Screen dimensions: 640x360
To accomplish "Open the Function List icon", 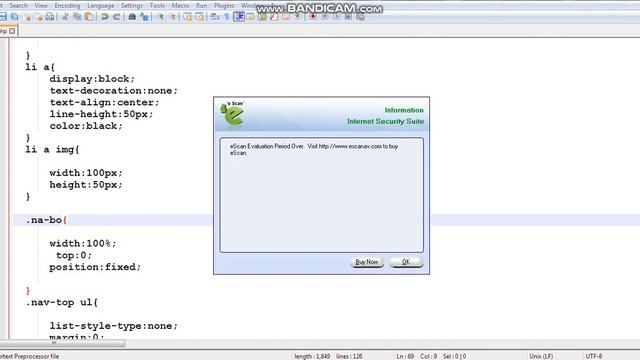I will click(273, 17).
